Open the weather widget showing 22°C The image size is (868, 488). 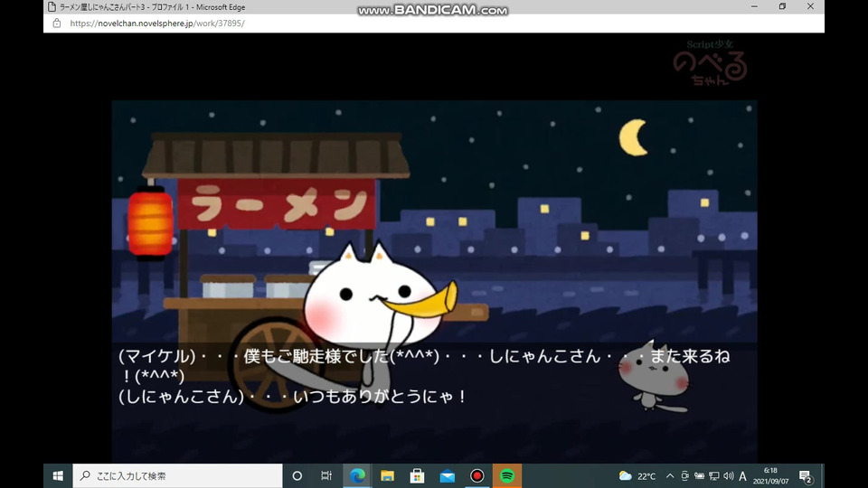tap(637, 476)
